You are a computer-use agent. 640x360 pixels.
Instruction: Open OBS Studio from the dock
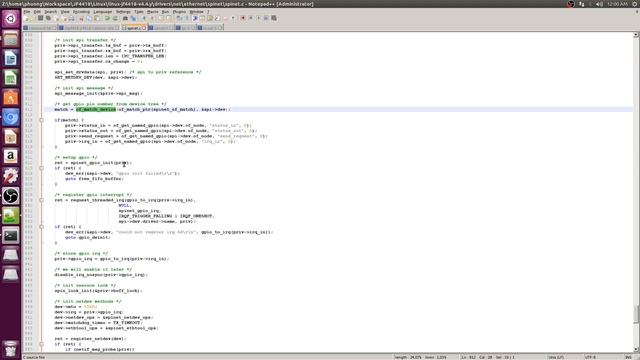tap(11, 196)
